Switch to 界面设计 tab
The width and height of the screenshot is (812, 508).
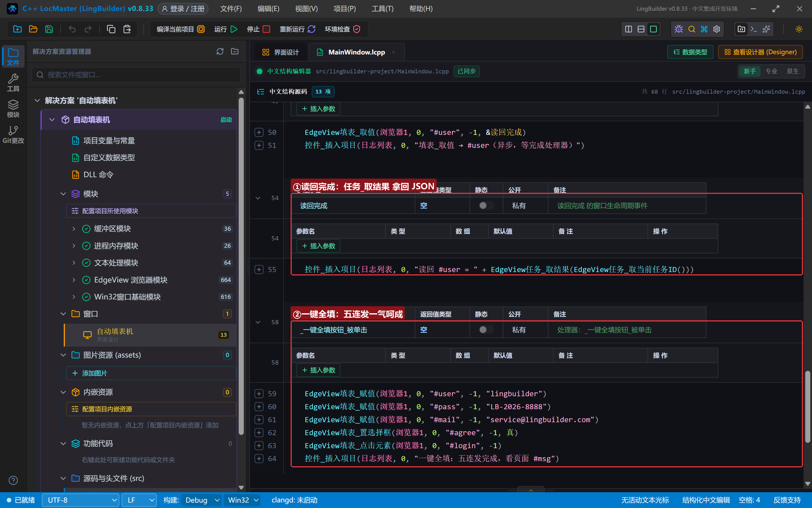pyautogui.click(x=280, y=52)
